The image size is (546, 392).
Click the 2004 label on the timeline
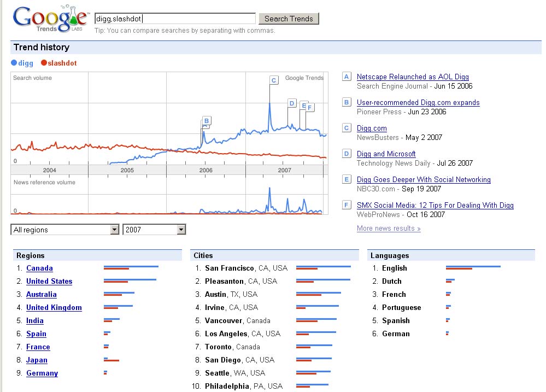pyautogui.click(x=49, y=170)
